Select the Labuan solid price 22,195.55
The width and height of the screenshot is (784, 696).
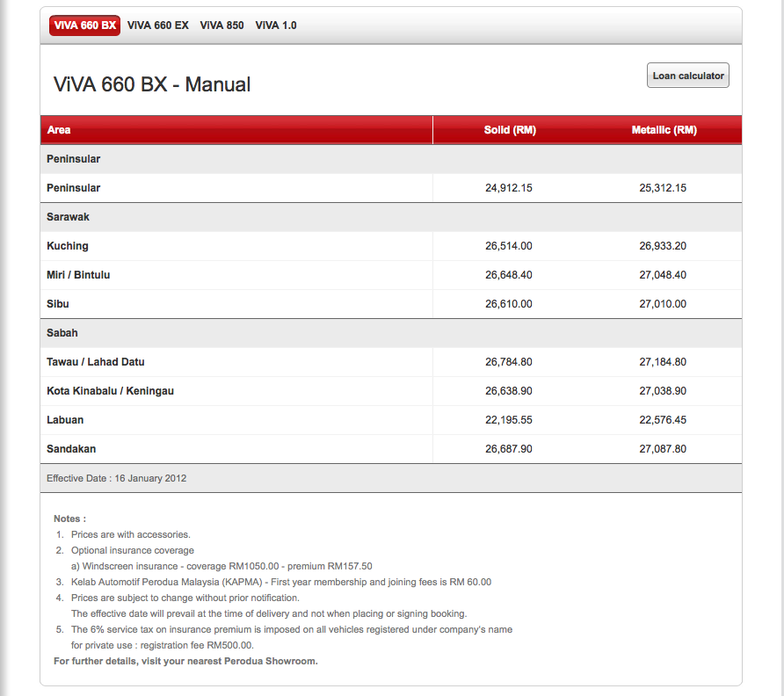click(509, 420)
